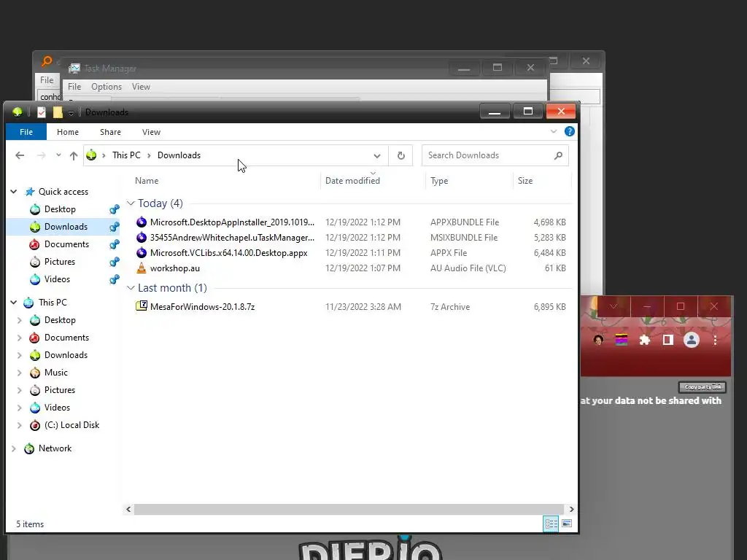747x560 pixels.
Task: Open the Home ribbon tab
Action: [68, 132]
